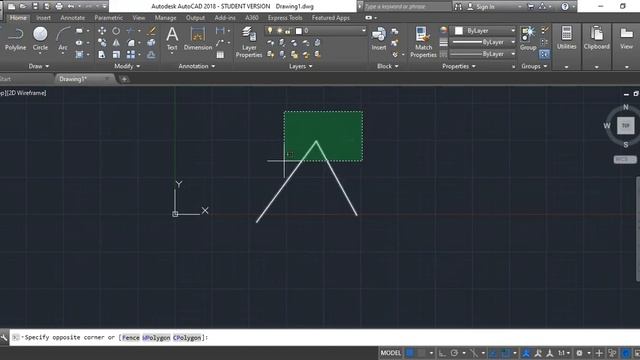Switch to the Annotate ribbon tab
Screen dimensions: 640x360
(x=73, y=18)
